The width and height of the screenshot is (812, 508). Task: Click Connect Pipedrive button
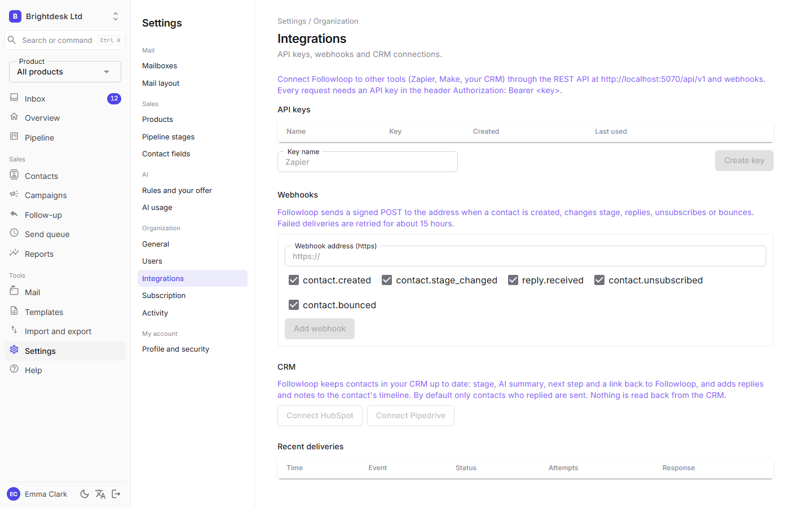(x=411, y=415)
